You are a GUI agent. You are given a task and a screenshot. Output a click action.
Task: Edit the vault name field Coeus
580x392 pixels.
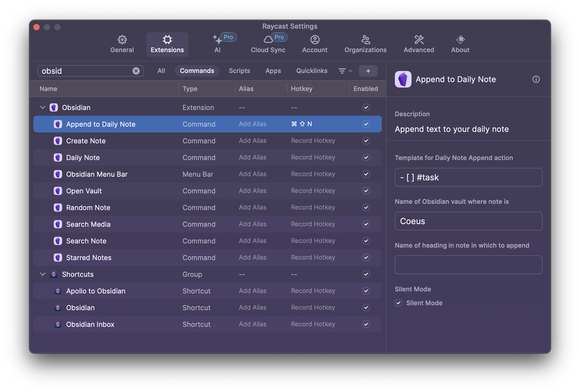tap(468, 221)
